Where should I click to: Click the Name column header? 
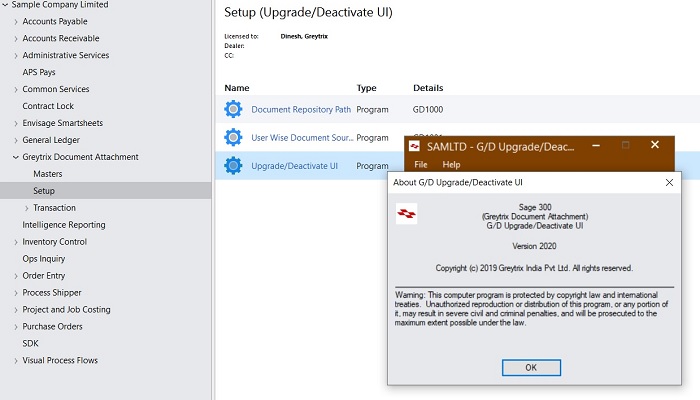tap(237, 88)
